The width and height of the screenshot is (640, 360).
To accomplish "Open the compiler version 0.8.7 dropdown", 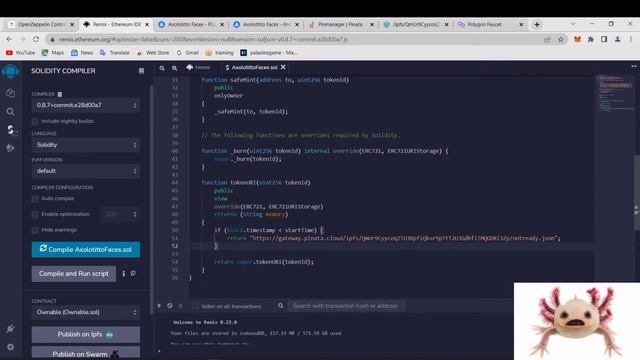I will click(86, 105).
